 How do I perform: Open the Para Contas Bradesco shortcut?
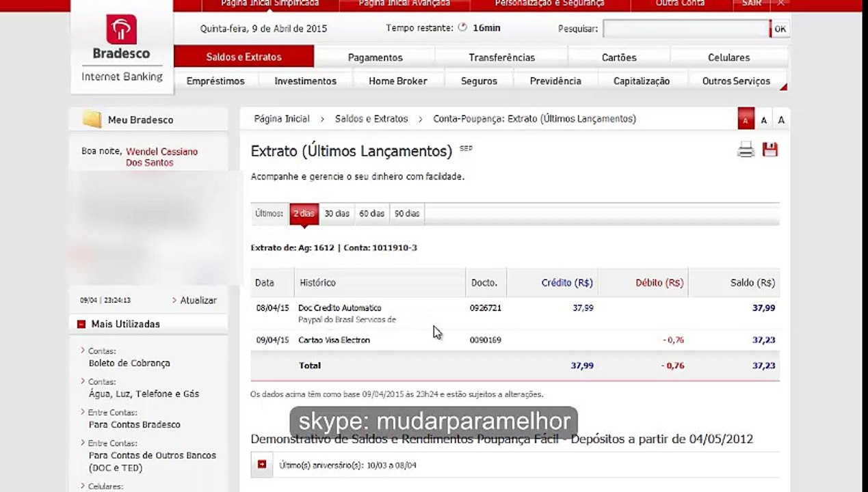point(135,424)
